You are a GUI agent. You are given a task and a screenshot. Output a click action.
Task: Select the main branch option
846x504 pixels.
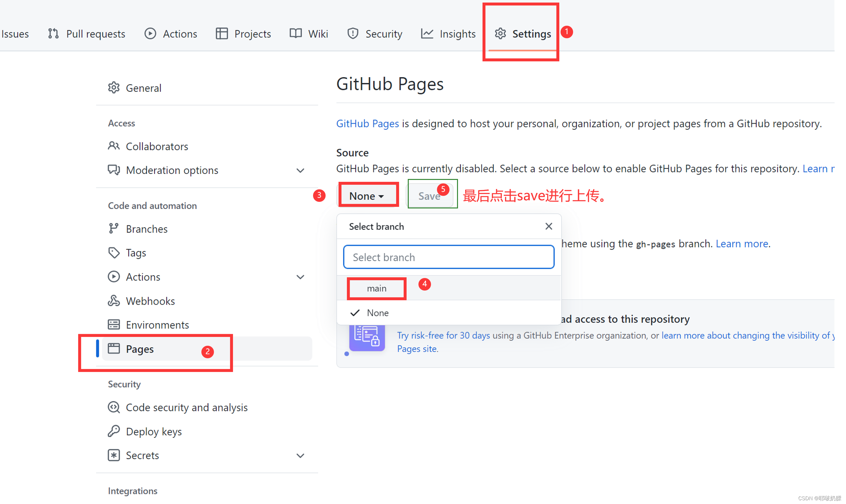point(377,288)
